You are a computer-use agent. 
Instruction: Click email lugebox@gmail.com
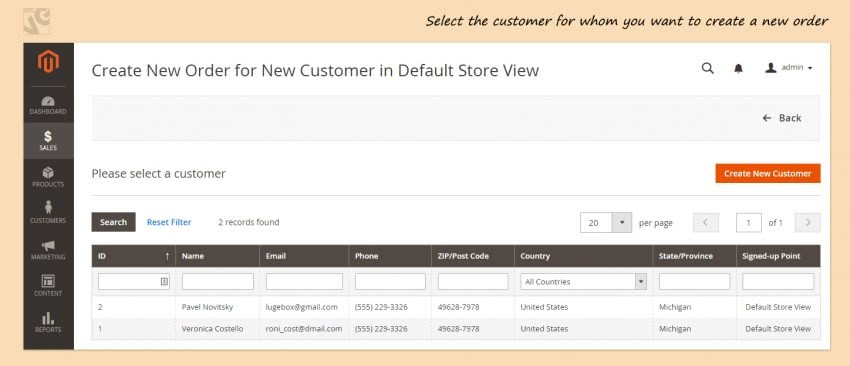coord(301,307)
